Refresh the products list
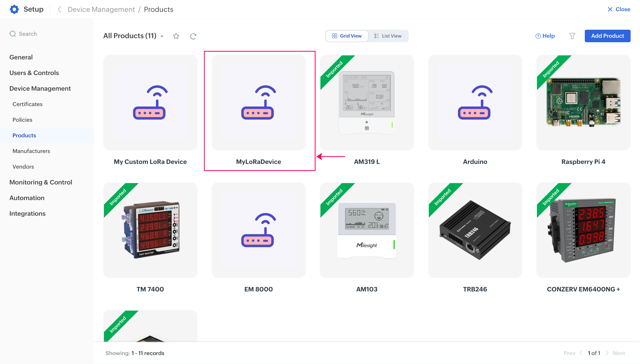640x364 pixels. 193,36
